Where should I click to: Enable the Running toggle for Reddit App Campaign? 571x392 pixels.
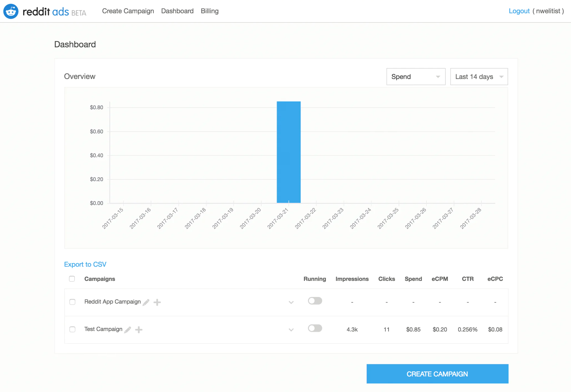coord(315,301)
